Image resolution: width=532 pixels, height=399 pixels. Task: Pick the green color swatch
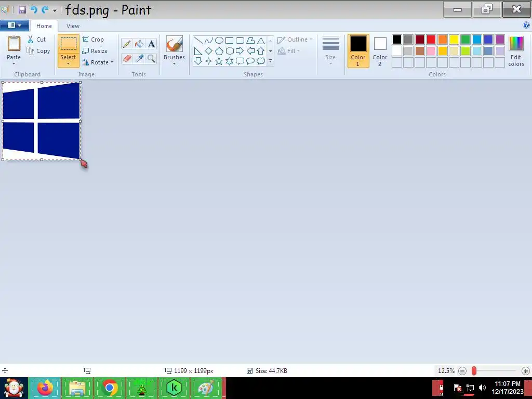coord(465,39)
